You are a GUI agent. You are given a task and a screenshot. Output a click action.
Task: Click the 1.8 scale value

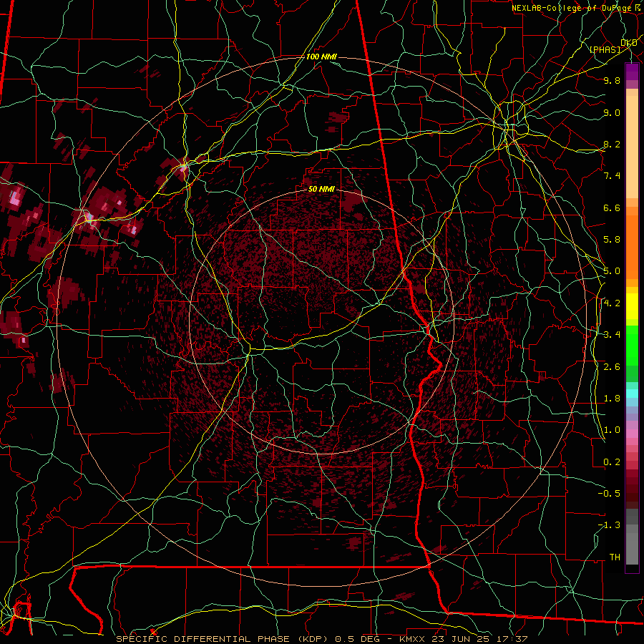[612, 399]
